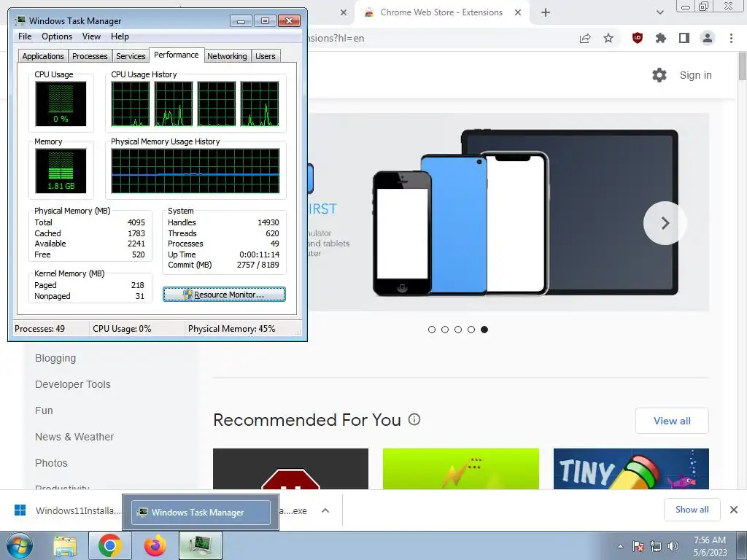This screenshot has width=747, height=560.
Task: Click Windows11Installa download item
Action: tap(66, 510)
